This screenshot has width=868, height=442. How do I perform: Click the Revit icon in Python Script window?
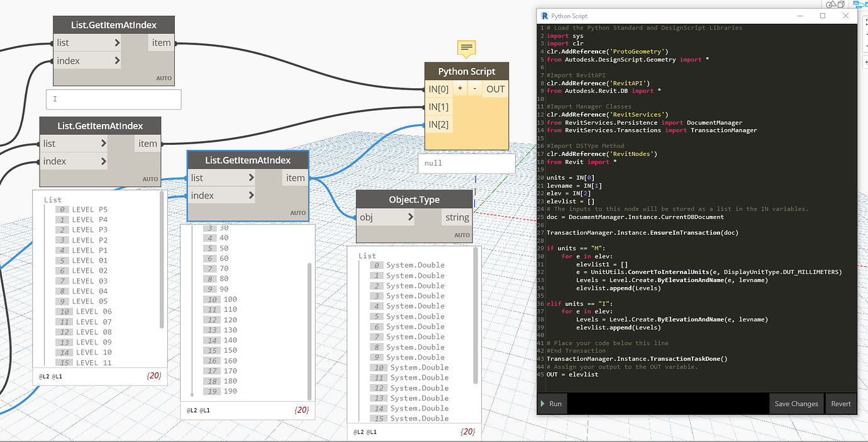point(545,16)
